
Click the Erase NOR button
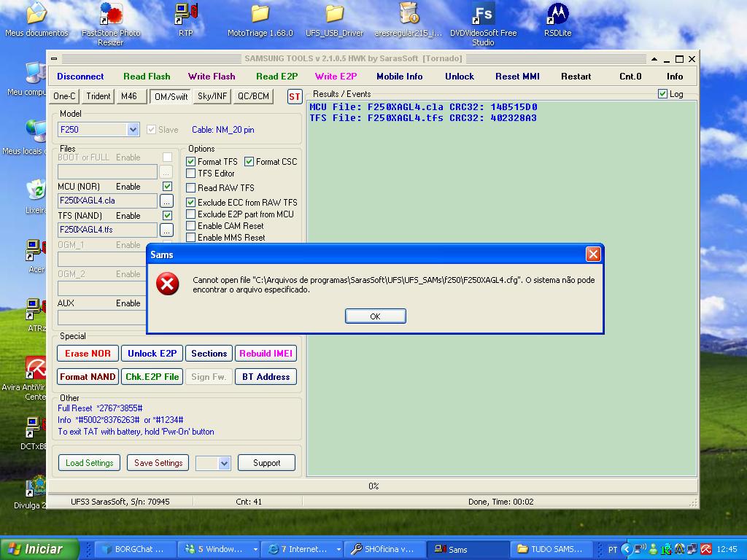tap(88, 354)
